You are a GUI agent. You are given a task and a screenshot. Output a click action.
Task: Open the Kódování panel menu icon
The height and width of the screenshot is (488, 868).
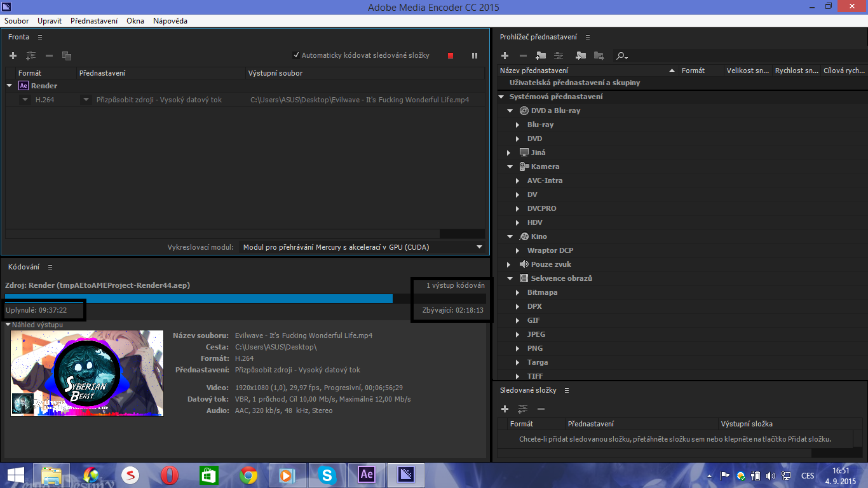click(x=50, y=267)
